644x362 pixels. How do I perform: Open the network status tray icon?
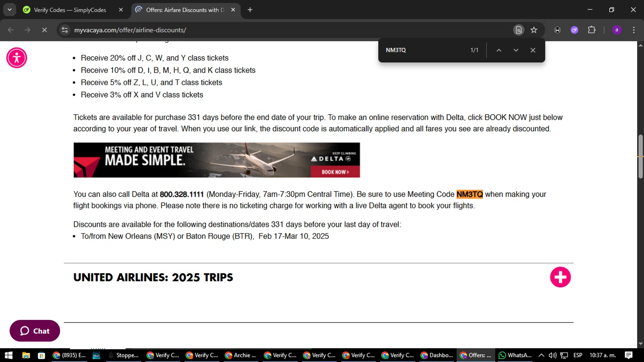click(564, 355)
